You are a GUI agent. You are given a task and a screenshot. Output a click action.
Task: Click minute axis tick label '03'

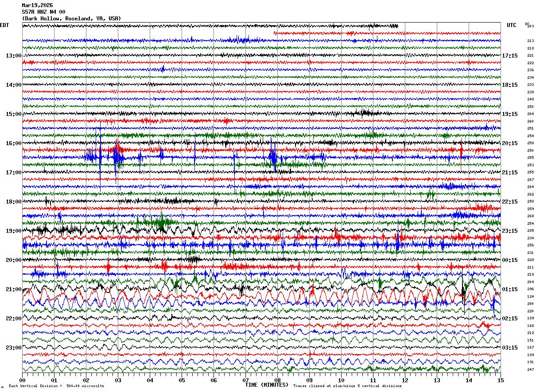click(118, 380)
